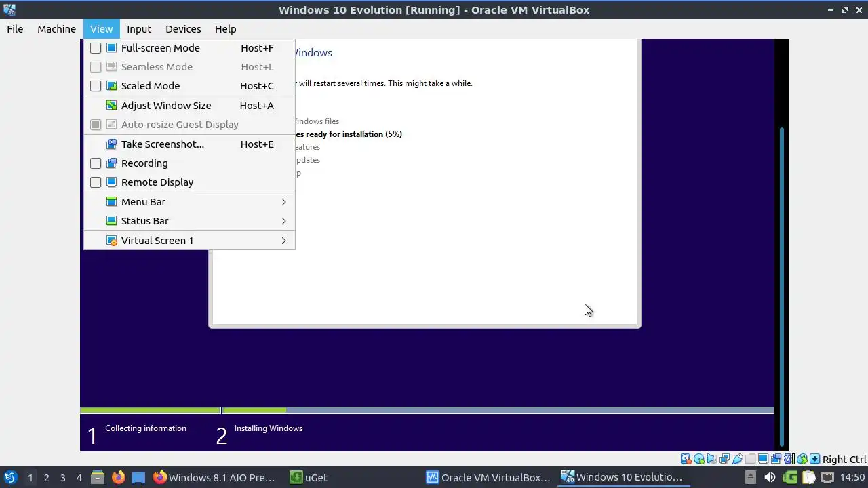The width and height of the screenshot is (868, 488).
Task: Open the Input menu
Action: pos(139,29)
